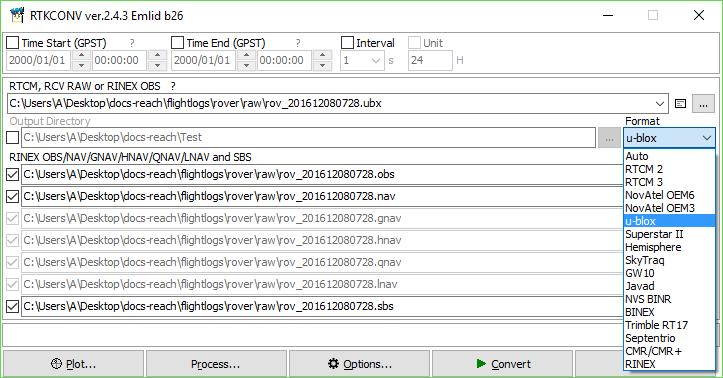Pick Hemisphere from format list

point(669,247)
